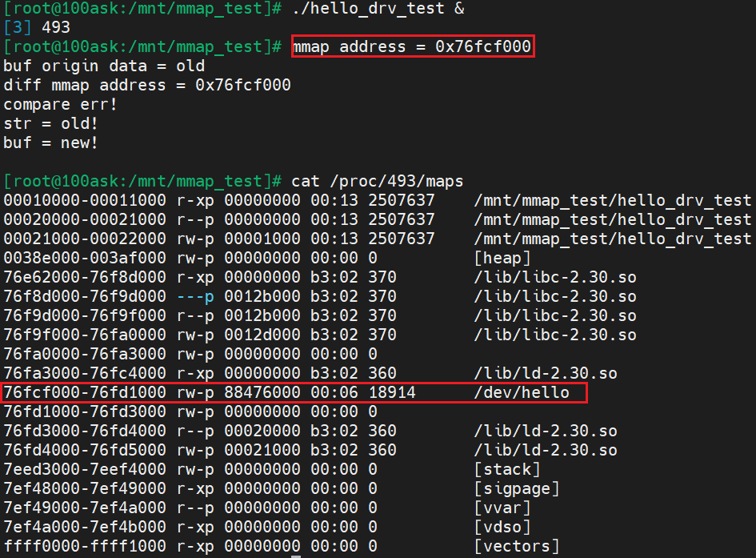Click the red-boxed "mmap address = 0x76fcf000" text

412,46
